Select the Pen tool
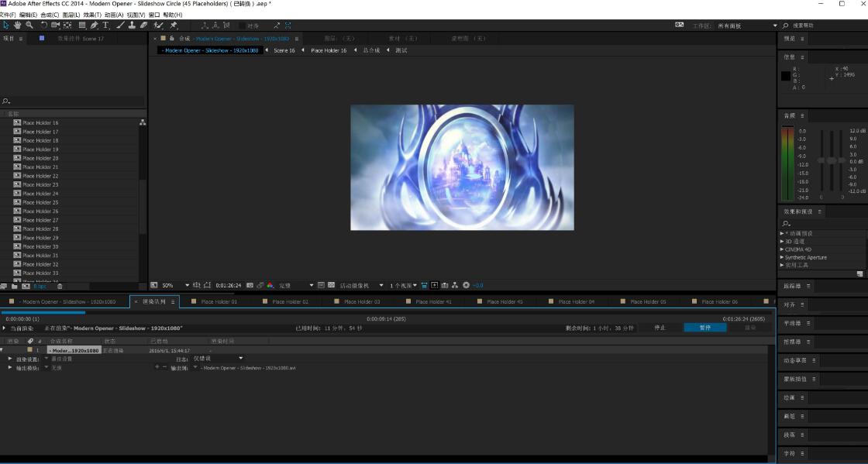Image resolution: width=868 pixels, height=464 pixels. click(x=94, y=26)
